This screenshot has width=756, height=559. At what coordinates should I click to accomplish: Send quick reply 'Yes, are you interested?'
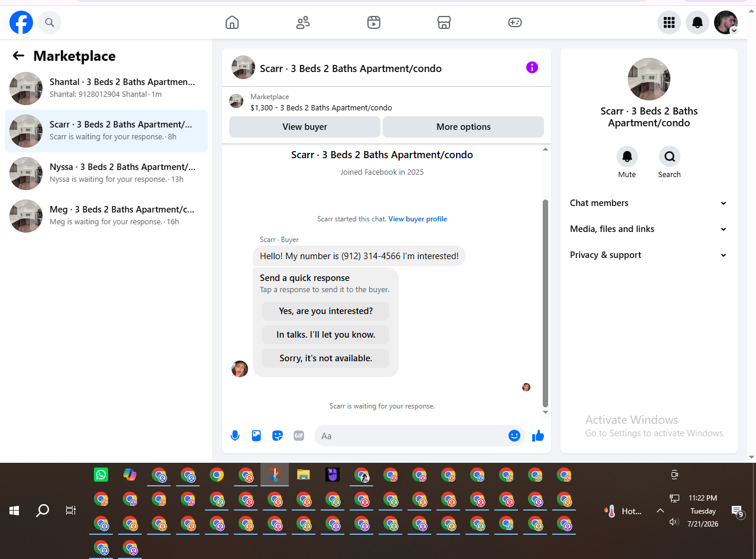coord(326,311)
